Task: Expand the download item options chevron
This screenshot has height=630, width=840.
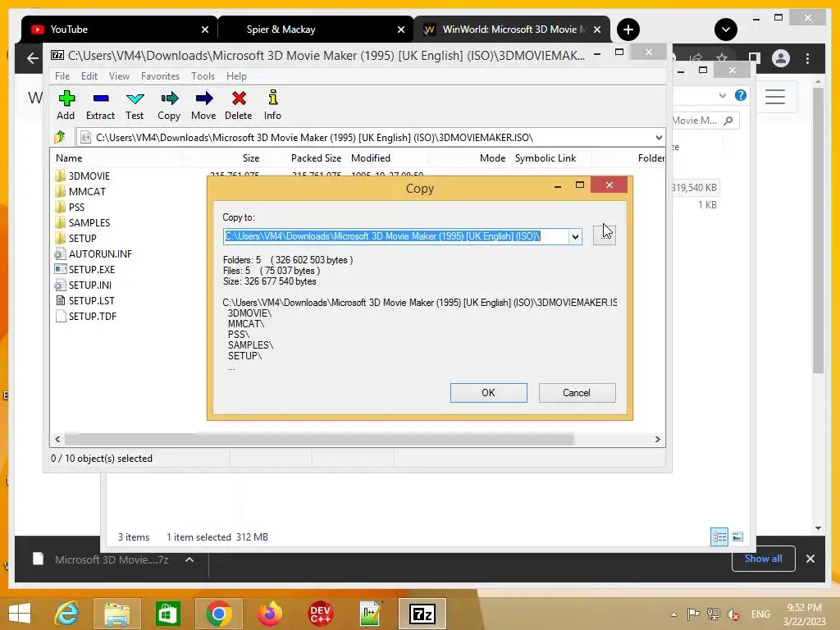Action: (x=189, y=559)
